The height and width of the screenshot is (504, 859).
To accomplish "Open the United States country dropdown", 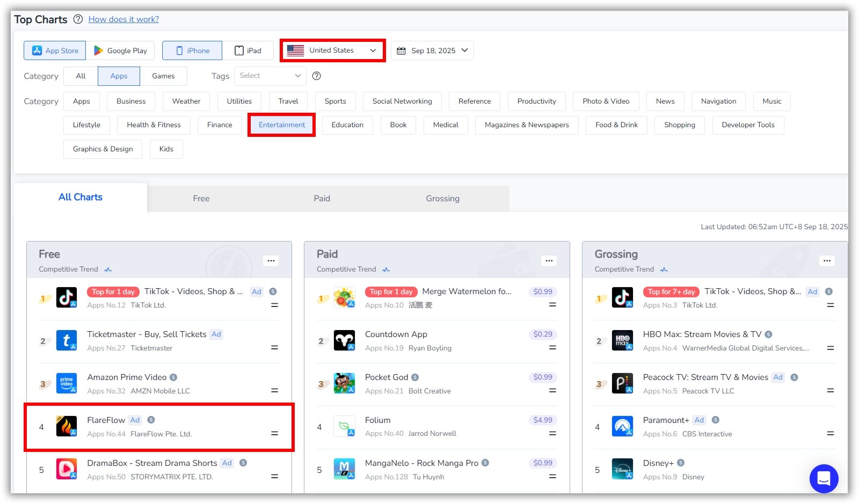I will 332,50.
